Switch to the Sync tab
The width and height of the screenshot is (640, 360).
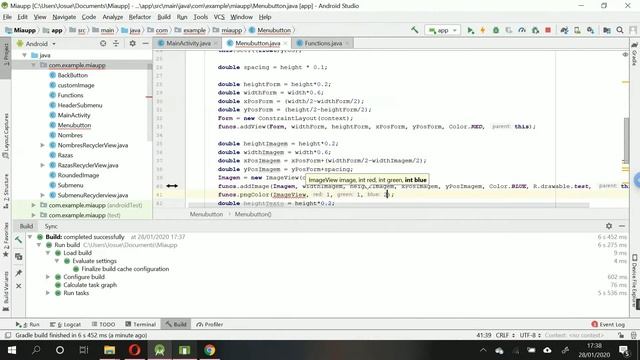pos(51,226)
